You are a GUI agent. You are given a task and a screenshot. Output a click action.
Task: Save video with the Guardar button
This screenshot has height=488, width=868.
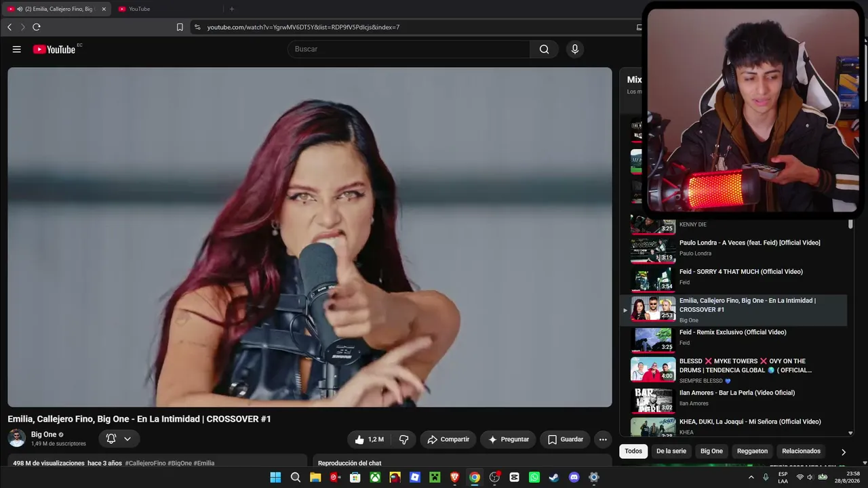tap(566, 439)
